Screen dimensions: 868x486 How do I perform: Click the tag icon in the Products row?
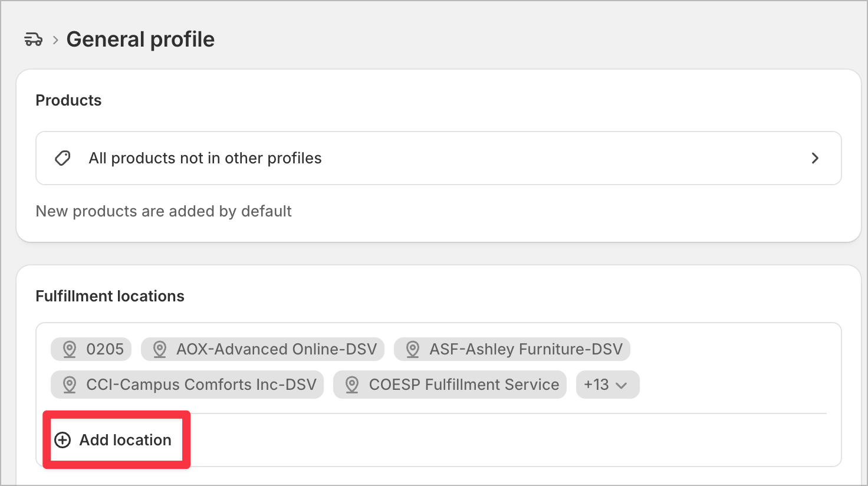[x=63, y=158]
